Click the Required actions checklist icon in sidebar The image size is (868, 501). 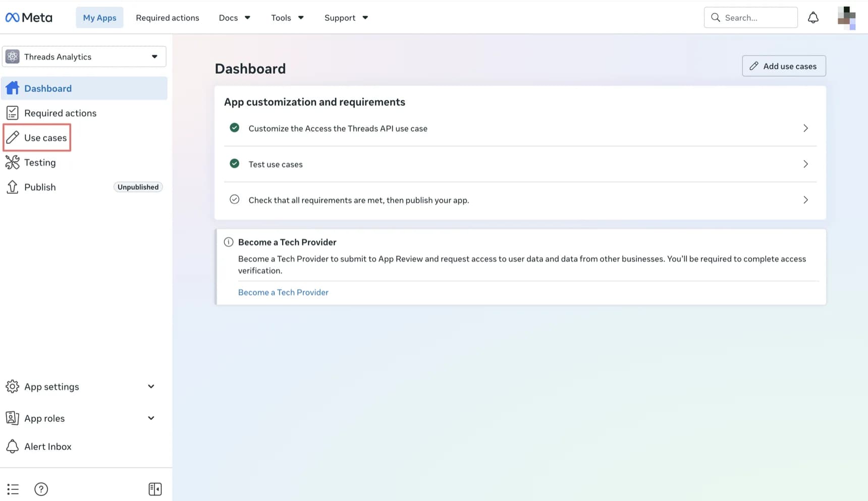pos(13,113)
